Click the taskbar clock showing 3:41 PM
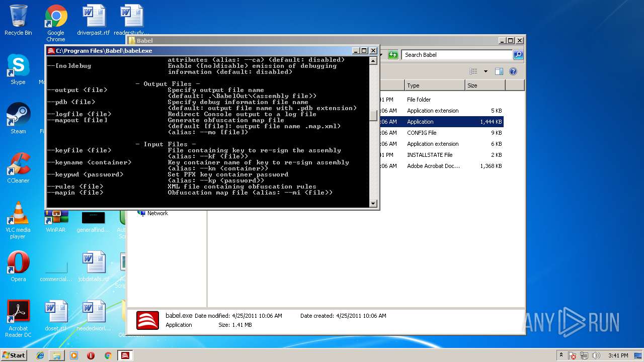Image resolution: width=644 pixels, height=362 pixels. point(618,355)
